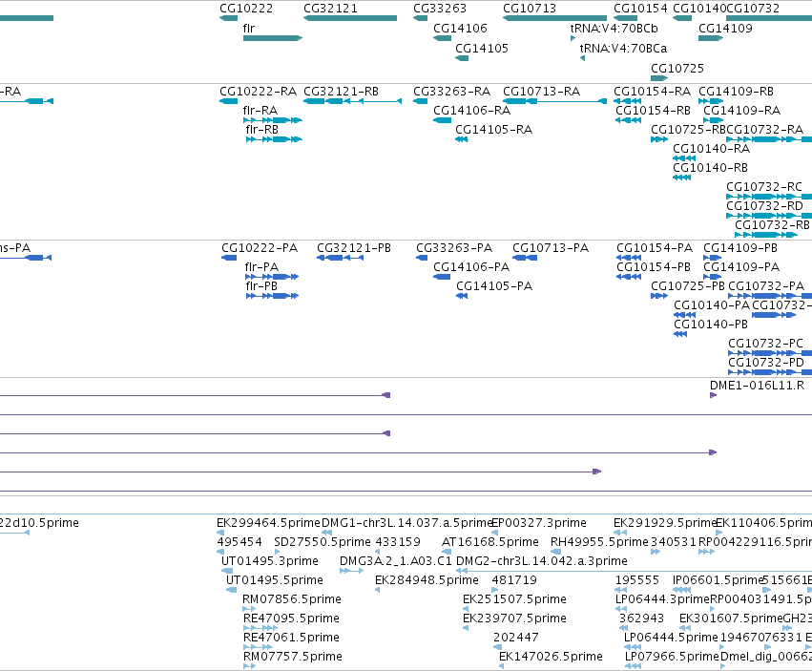Select transcript CG33263-RA
Screen dimensions: 812x671
point(420,101)
